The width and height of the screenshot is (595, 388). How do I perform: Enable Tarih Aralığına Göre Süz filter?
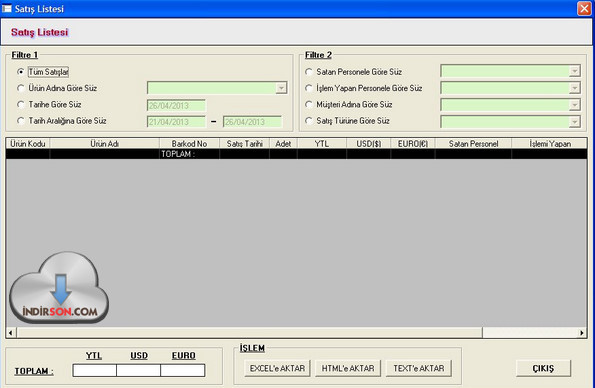(x=21, y=121)
